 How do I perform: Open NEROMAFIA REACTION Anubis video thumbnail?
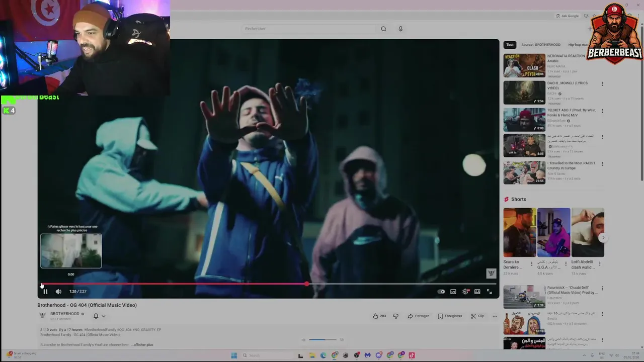point(524,65)
